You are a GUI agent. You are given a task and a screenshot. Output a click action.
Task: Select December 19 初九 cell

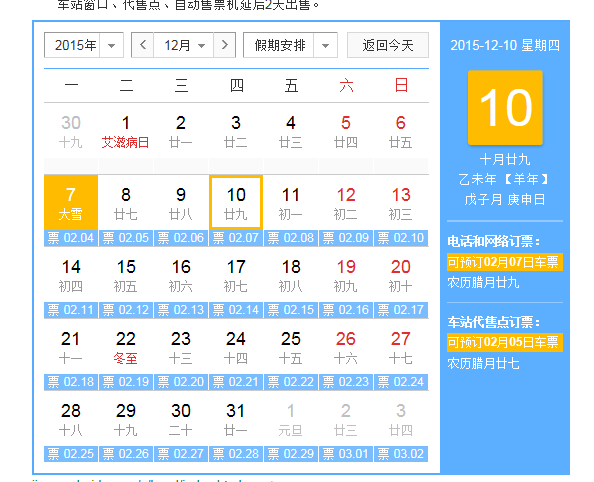point(346,275)
